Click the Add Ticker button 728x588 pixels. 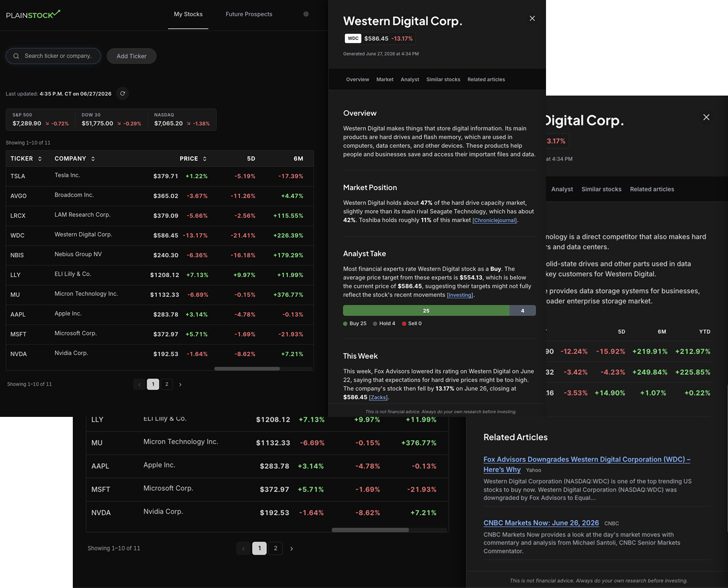click(x=131, y=56)
